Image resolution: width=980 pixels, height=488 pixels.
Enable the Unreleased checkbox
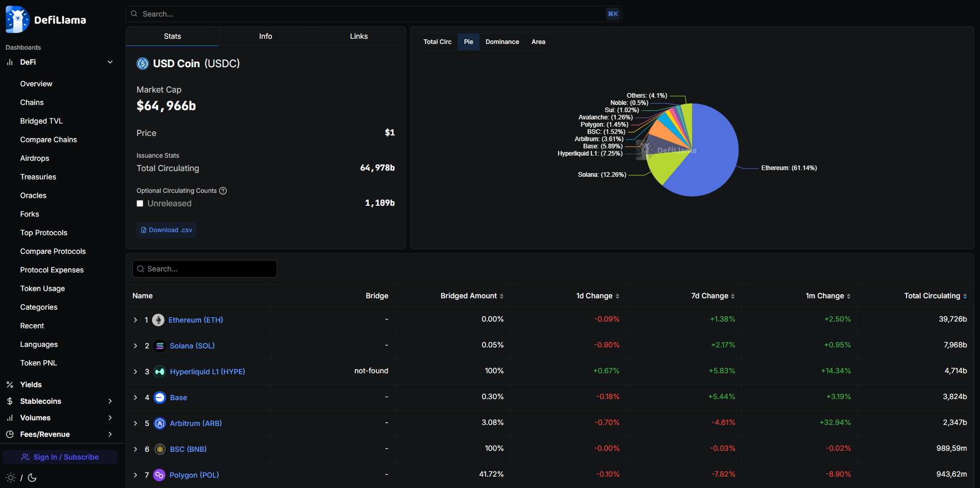coord(140,204)
